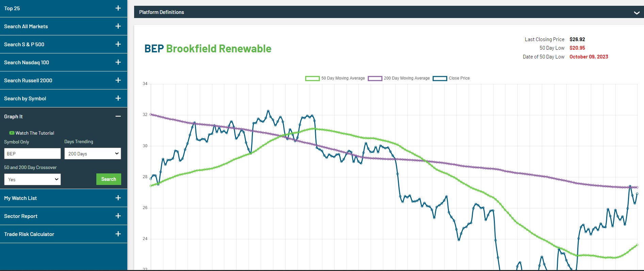Expand Search by Symbol plus icon

tap(118, 98)
